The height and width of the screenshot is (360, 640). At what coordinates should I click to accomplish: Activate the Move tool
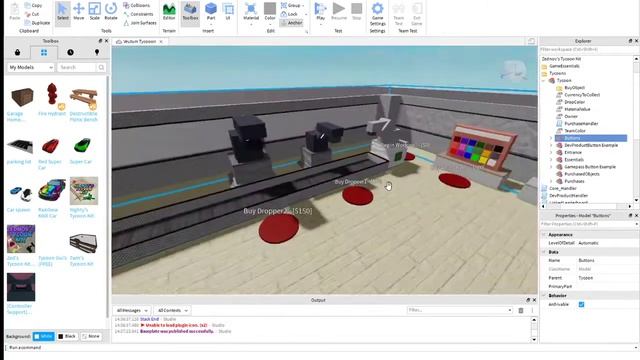coord(79,11)
